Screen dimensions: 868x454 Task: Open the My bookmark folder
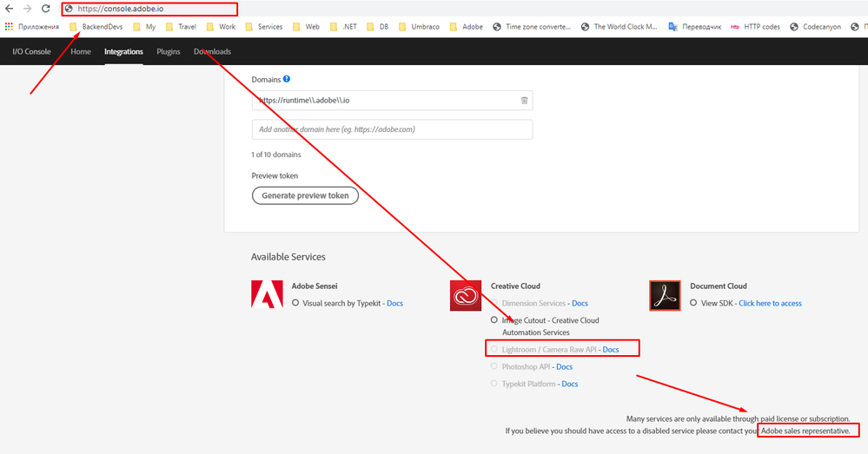point(144,27)
